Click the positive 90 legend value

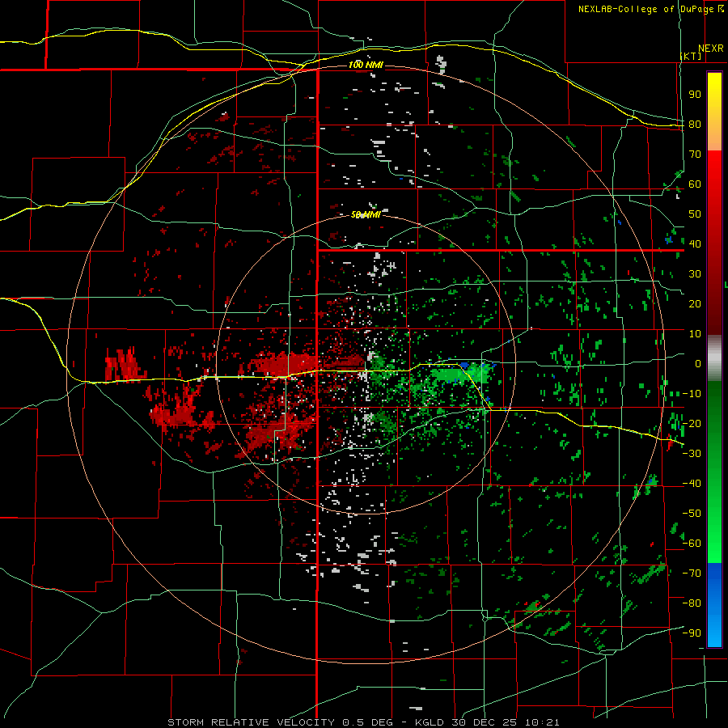(695, 95)
